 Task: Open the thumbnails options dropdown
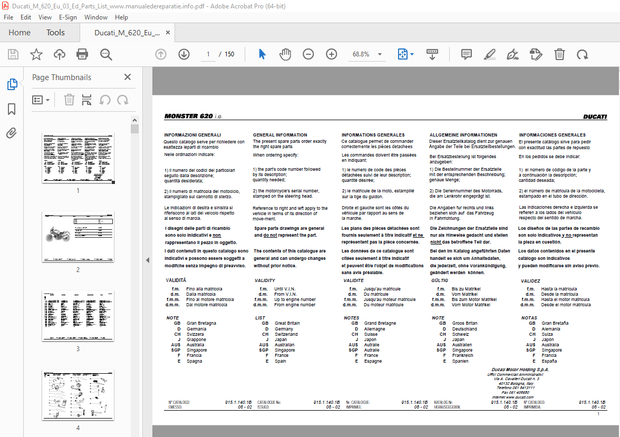[x=41, y=100]
